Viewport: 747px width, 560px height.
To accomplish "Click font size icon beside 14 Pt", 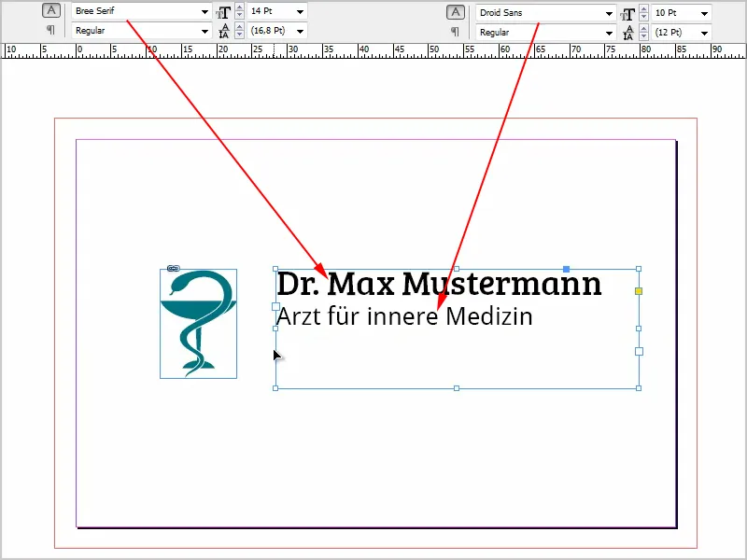I will click(x=223, y=11).
